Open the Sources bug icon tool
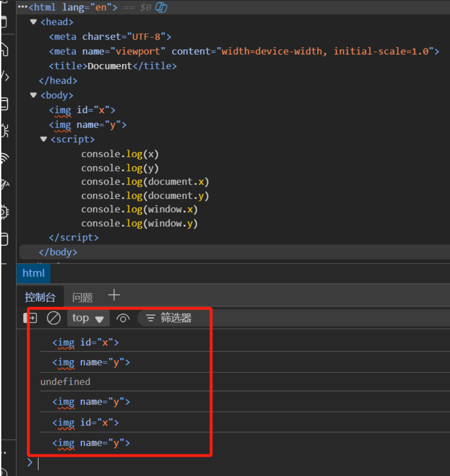 4,131
